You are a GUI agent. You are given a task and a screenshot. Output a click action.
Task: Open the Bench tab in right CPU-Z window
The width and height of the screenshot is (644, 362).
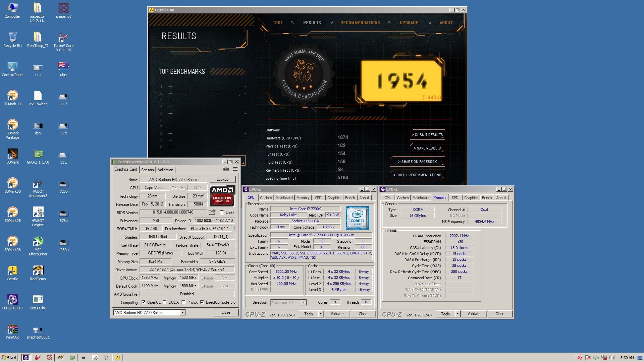487,198
